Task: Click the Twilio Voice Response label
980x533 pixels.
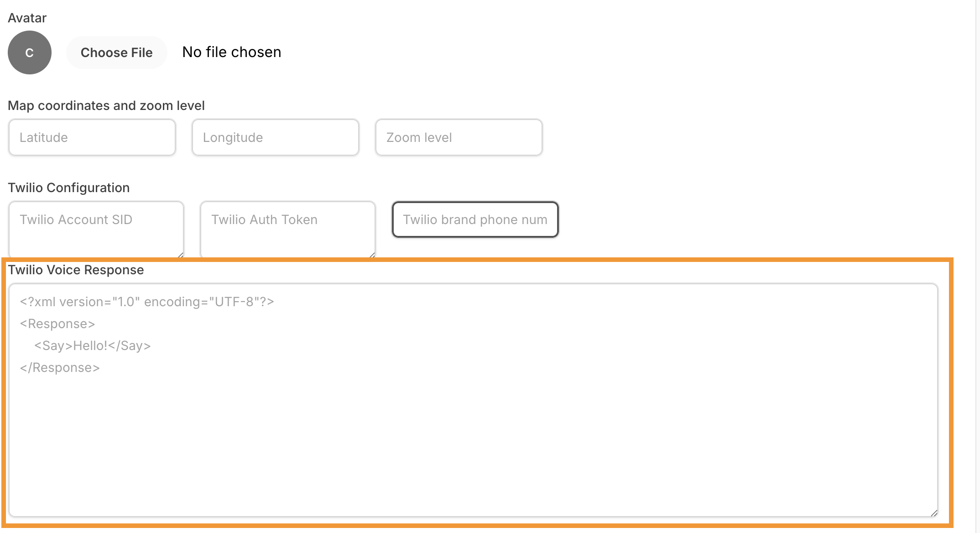Action: 76,270
